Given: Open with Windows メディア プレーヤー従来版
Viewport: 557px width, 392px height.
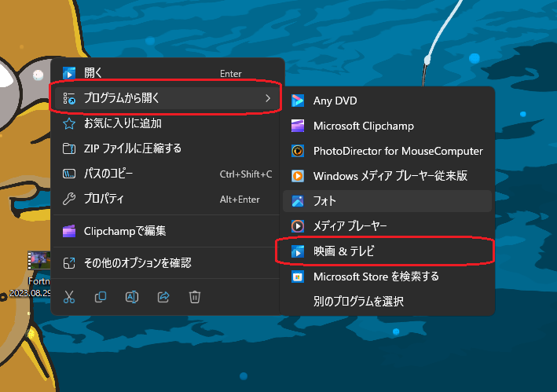Looking at the screenshot, I should pos(387,176).
